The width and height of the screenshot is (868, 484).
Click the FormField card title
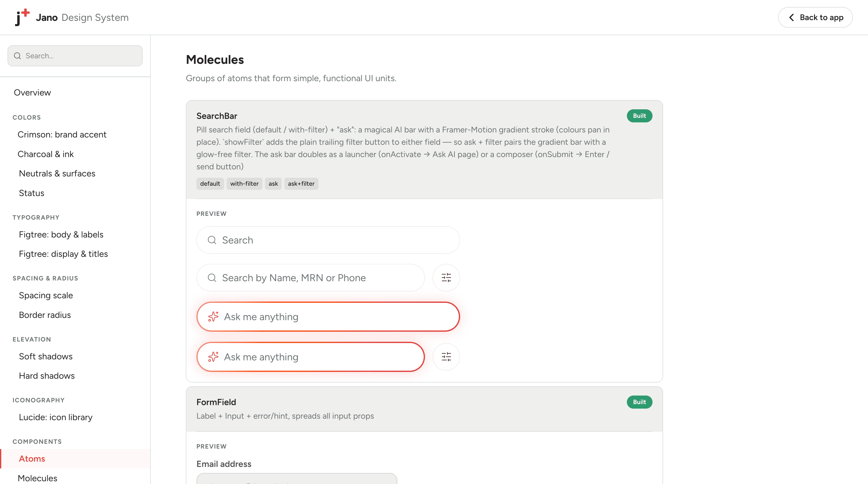coord(216,402)
